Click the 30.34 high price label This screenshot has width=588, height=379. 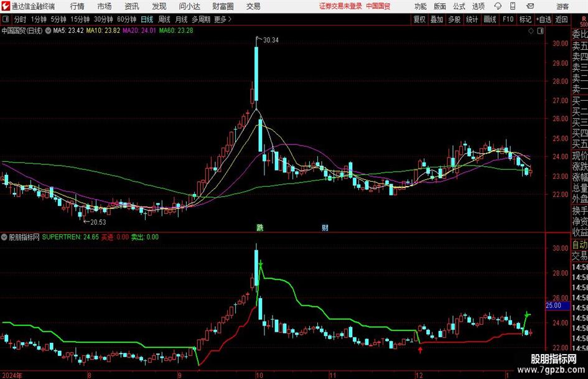271,40
